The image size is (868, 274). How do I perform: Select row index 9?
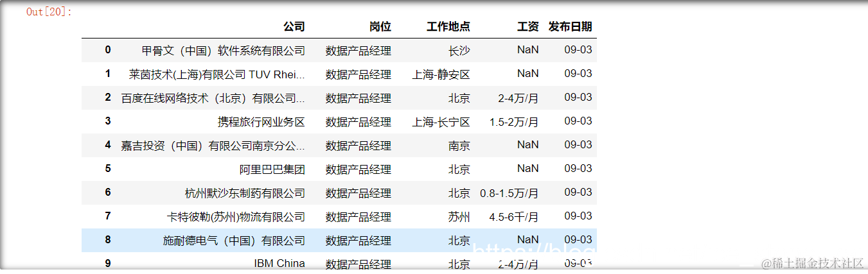[x=108, y=263]
